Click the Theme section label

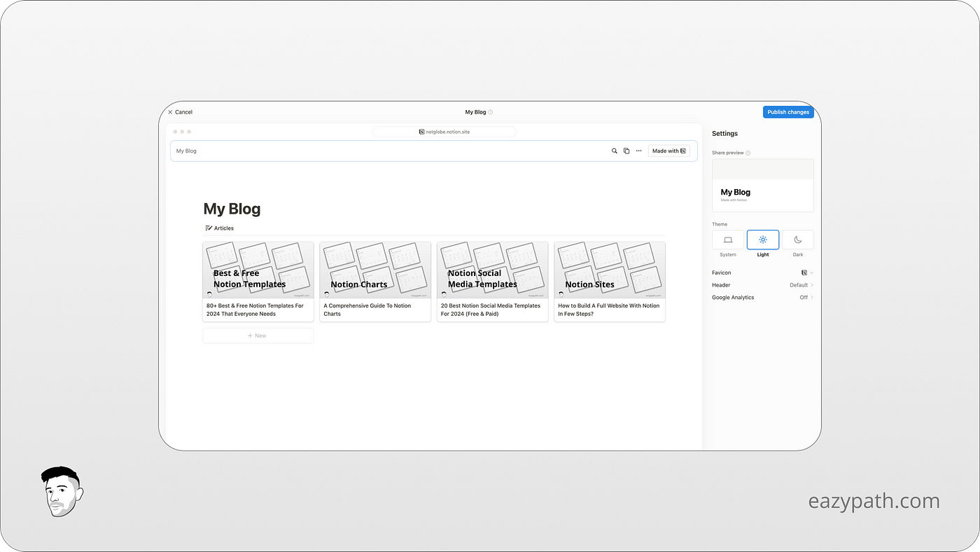(720, 224)
